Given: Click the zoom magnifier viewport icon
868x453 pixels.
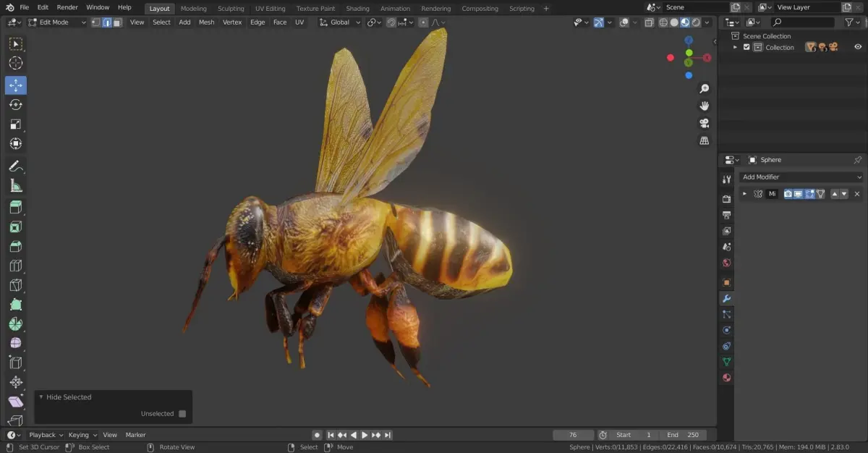Looking at the screenshot, I should pyautogui.click(x=704, y=88).
